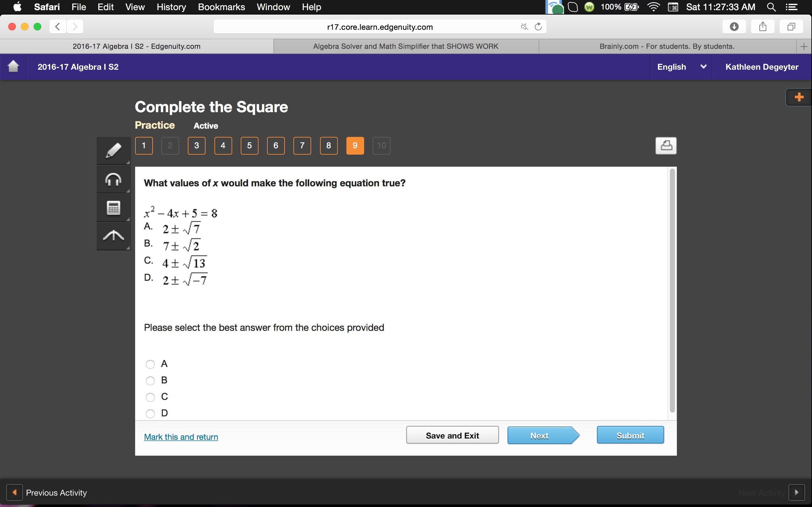Image resolution: width=812 pixels, height=507 pixels.
Task: Open Kathleen Degeyter user menu
Action: click(x=762, y=67)
